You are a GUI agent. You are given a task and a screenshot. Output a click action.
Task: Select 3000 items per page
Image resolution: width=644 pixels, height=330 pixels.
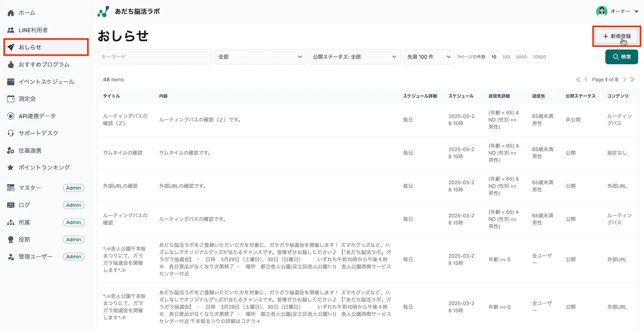522,57
